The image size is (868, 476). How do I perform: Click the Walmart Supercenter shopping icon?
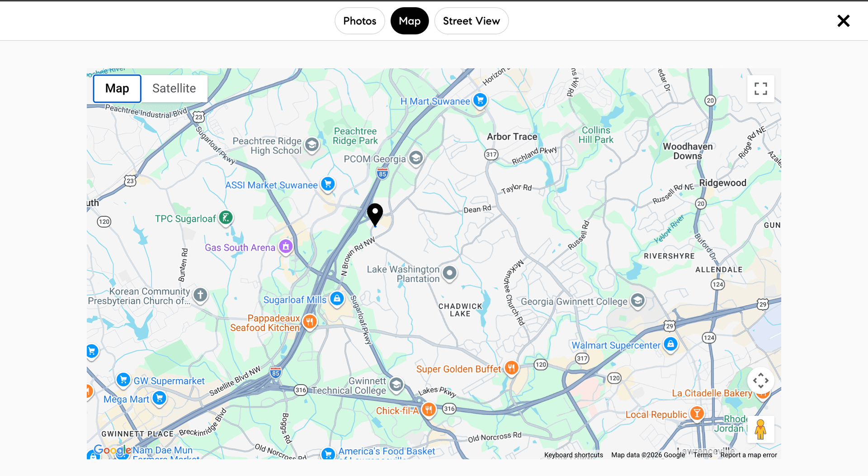[x=670, y=344]
